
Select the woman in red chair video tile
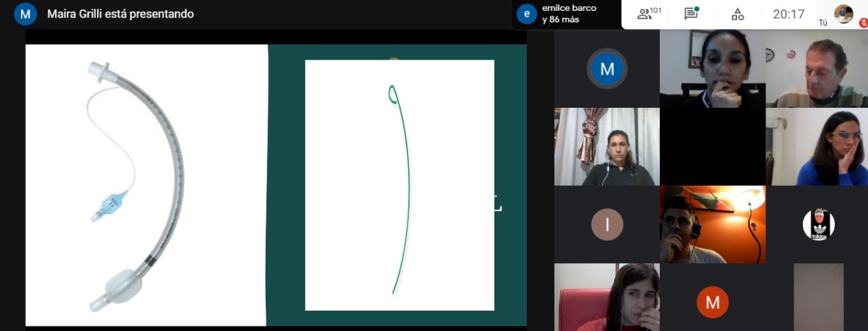point(607,297)
